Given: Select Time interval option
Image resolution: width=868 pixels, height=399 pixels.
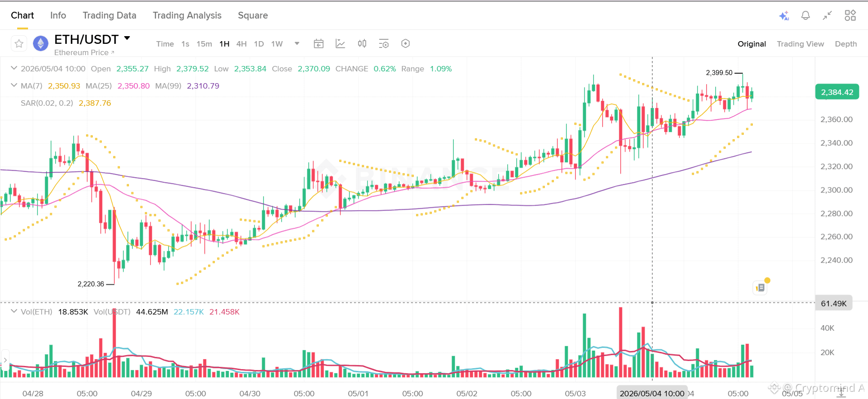Looking at the screenshot, I should [x=165, y=44].
